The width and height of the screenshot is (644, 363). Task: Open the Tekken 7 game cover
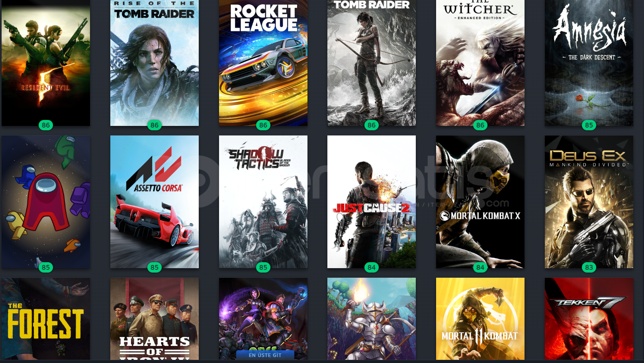(589, 319)
